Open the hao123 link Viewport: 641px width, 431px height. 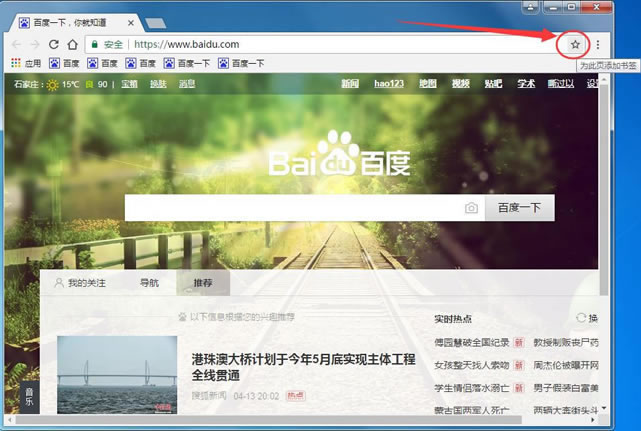point(389,83)
